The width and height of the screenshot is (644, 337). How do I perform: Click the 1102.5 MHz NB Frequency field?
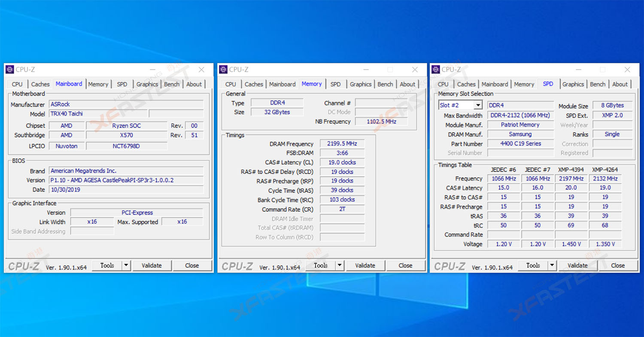tap(381, 121)
